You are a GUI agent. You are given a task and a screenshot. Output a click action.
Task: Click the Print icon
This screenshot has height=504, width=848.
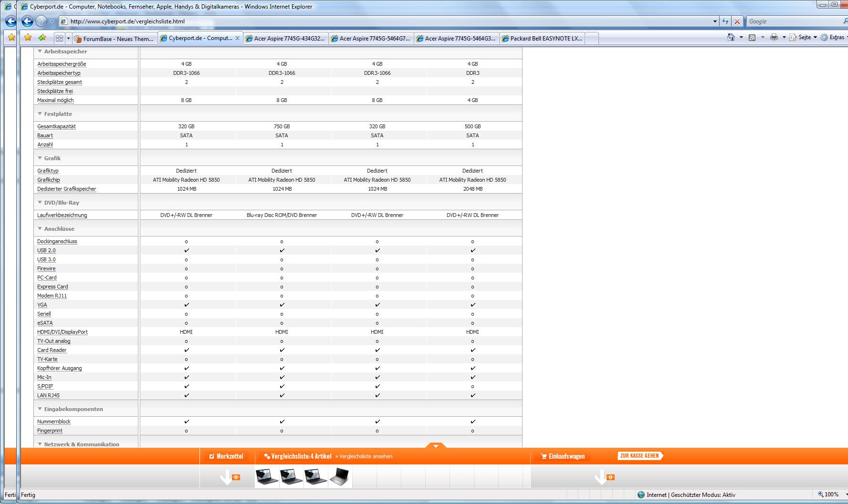[x=774, y=37]
